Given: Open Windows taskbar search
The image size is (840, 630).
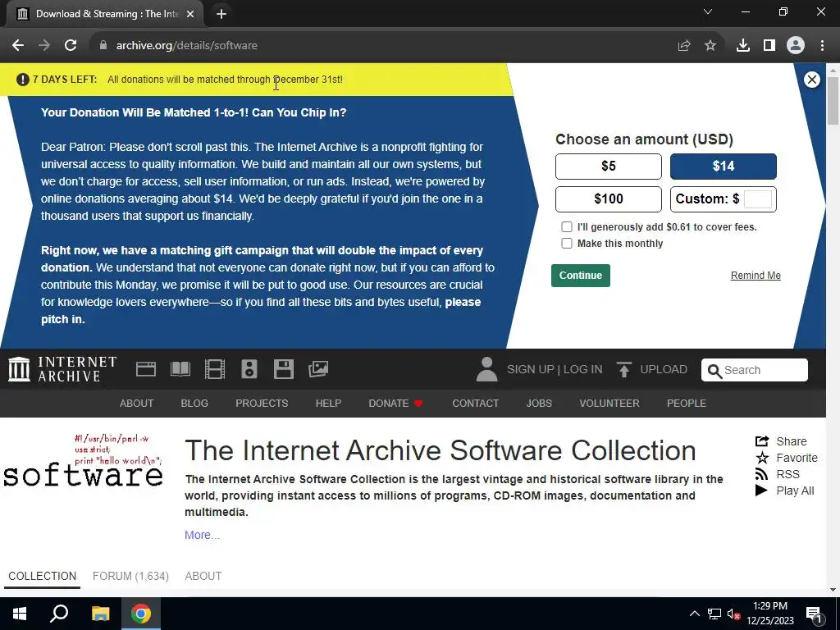Looking at the screenshot, I should pyautogui.click(x=59, y=614).
